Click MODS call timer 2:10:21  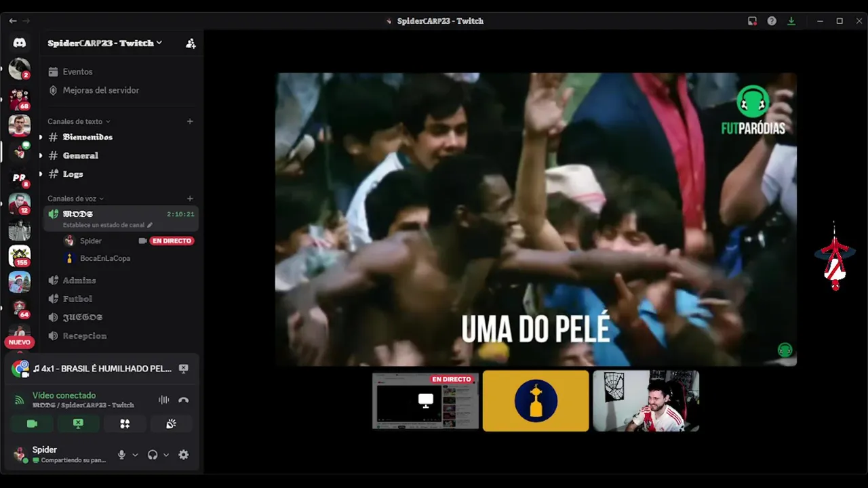[x=180, y=214]
